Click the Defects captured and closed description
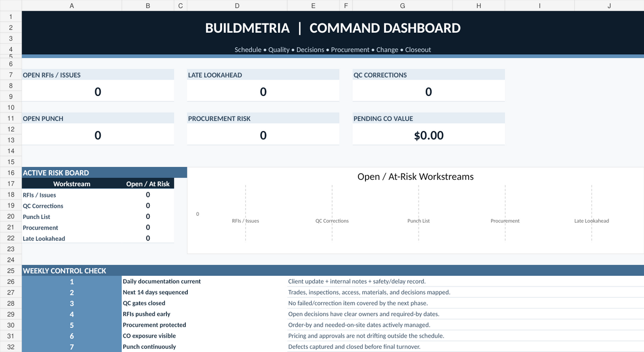The image size is (644, 352). pyautogui.click(x=354, y=347)
